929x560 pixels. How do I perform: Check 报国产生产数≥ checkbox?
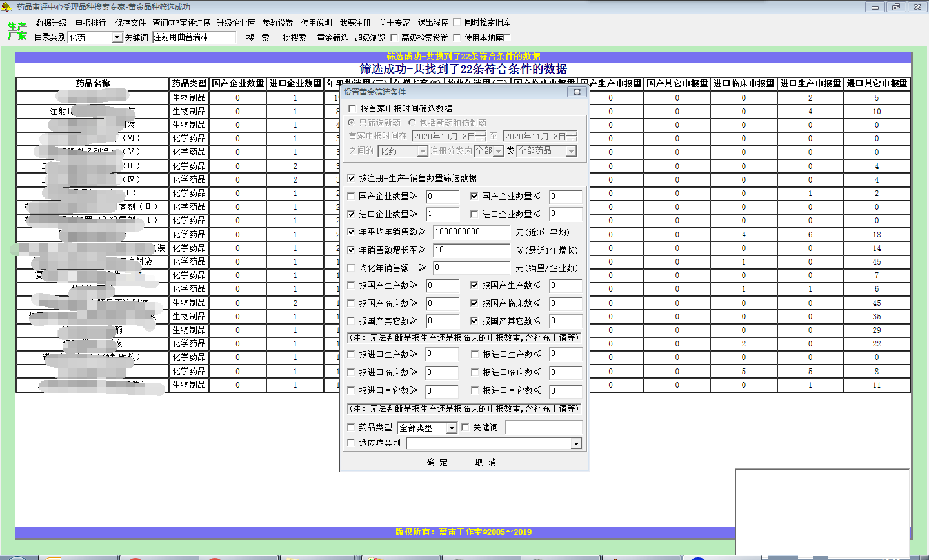coord(352,285)
